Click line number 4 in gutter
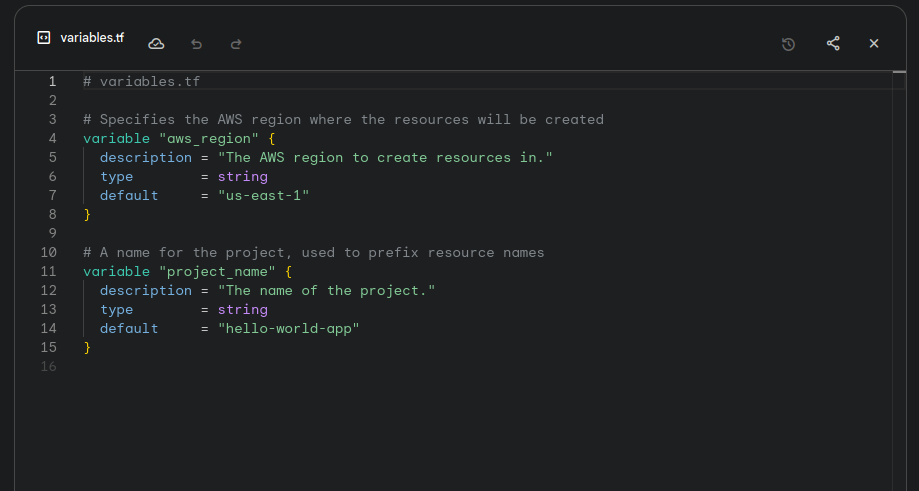 click(52, 138)
